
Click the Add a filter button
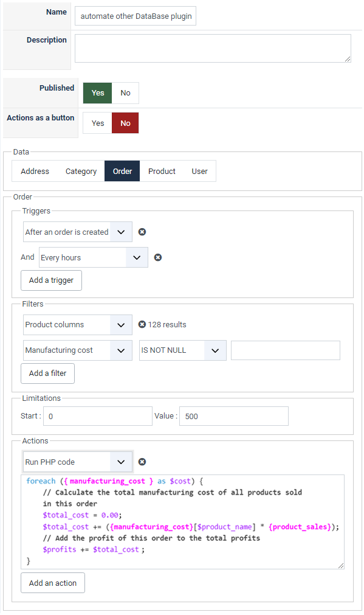47,374
